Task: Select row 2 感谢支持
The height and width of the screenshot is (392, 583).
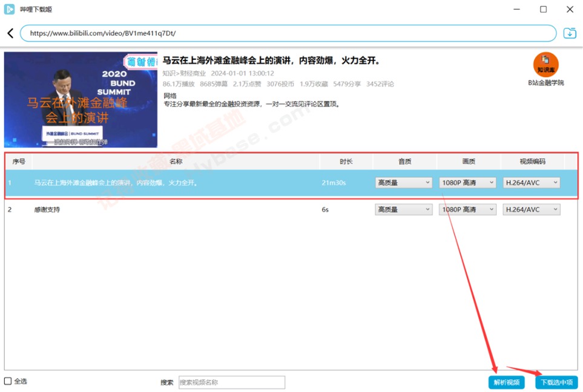Action: [291, 209]
